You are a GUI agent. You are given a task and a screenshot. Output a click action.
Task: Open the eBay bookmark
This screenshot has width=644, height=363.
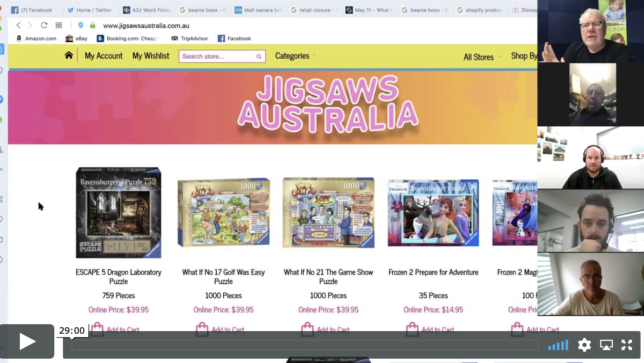click(x=76, y=38)
